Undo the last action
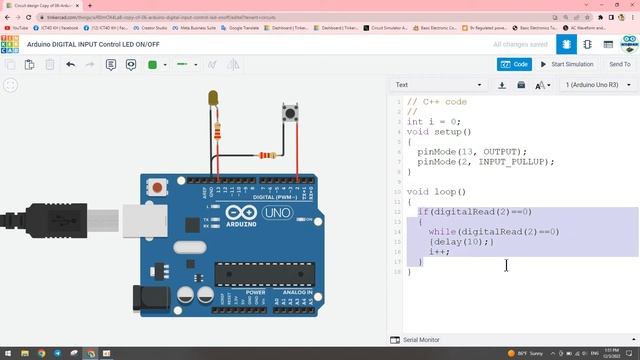 (x=71, y=64)
